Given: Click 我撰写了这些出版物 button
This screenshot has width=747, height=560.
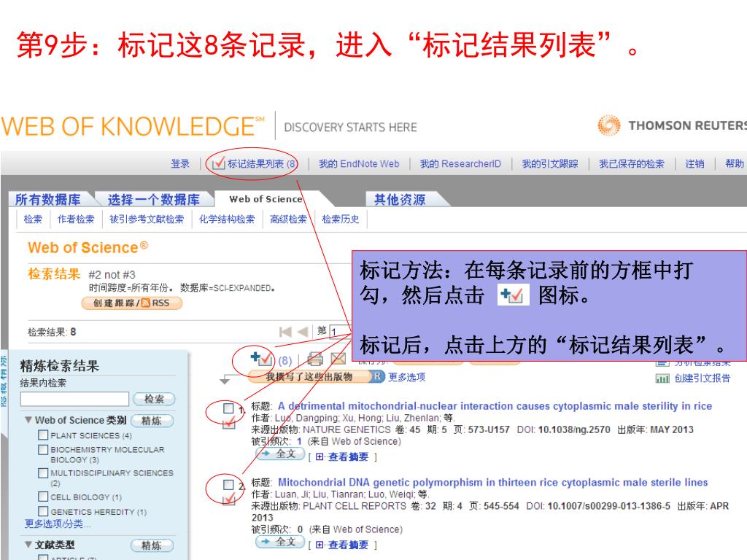Looking at the screenshot, I should 309,377.
